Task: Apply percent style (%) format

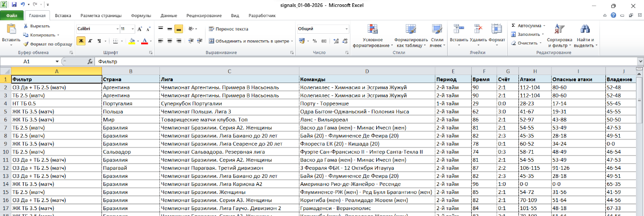Action: [x=315, y=41]
